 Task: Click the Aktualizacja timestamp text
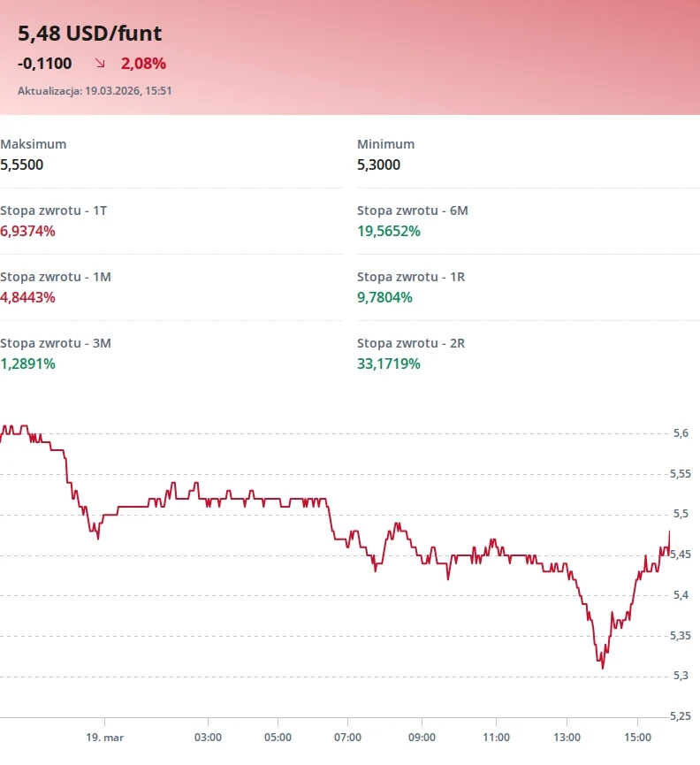coord(95,90)
